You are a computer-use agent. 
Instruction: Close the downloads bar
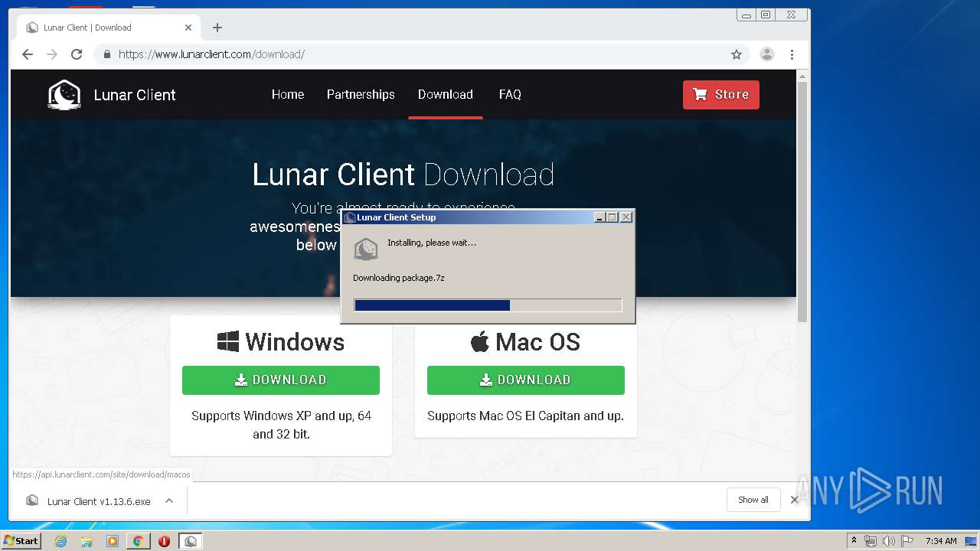(795, 500)
